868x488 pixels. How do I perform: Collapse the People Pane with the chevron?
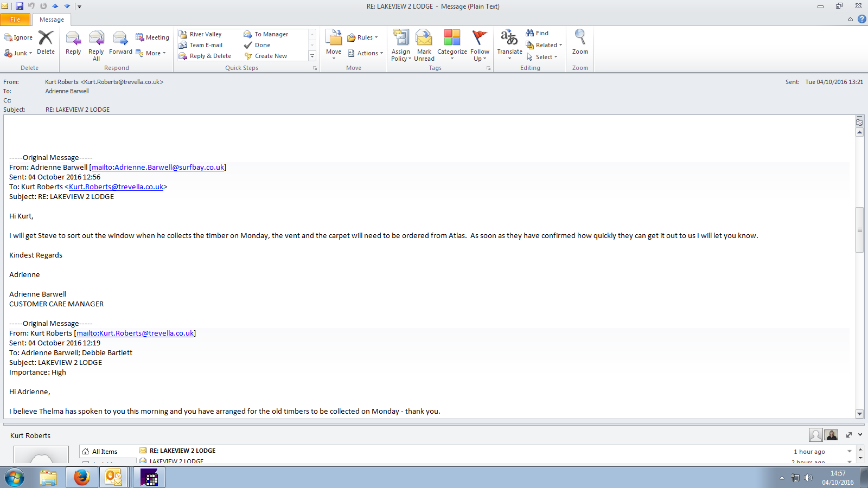pyautogui.click(x=860, y=435)
